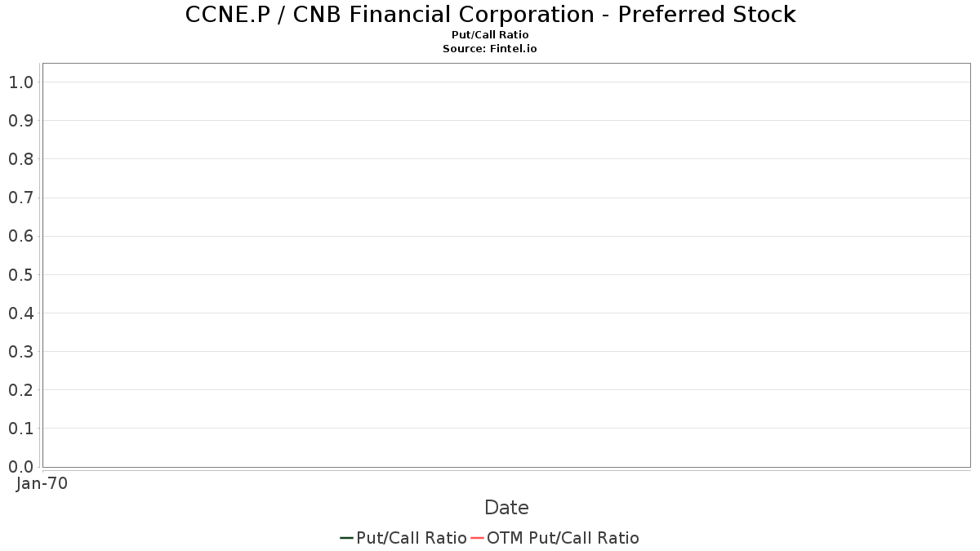Click the 0.4 y-axis tick label
This screenshot has height=551, width=980.
[x=20, y=313]
